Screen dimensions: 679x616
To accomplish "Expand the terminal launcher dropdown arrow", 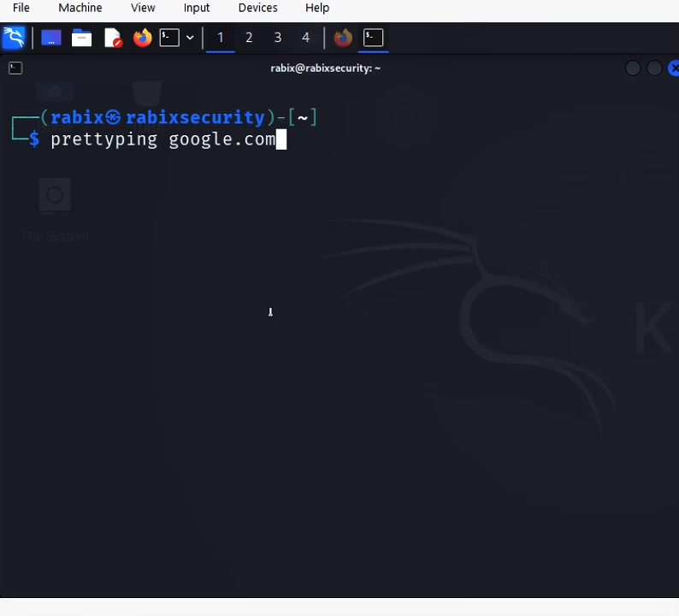I will [190, 38].
